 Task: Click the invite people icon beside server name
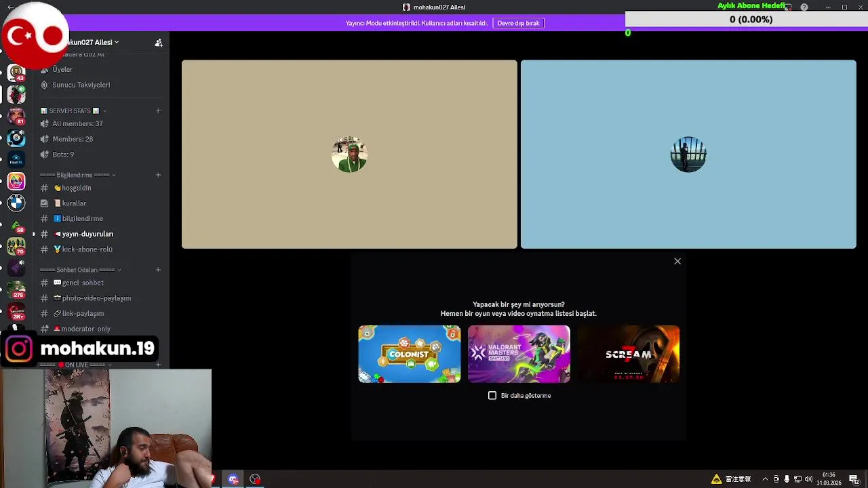[x=159, y=43]
